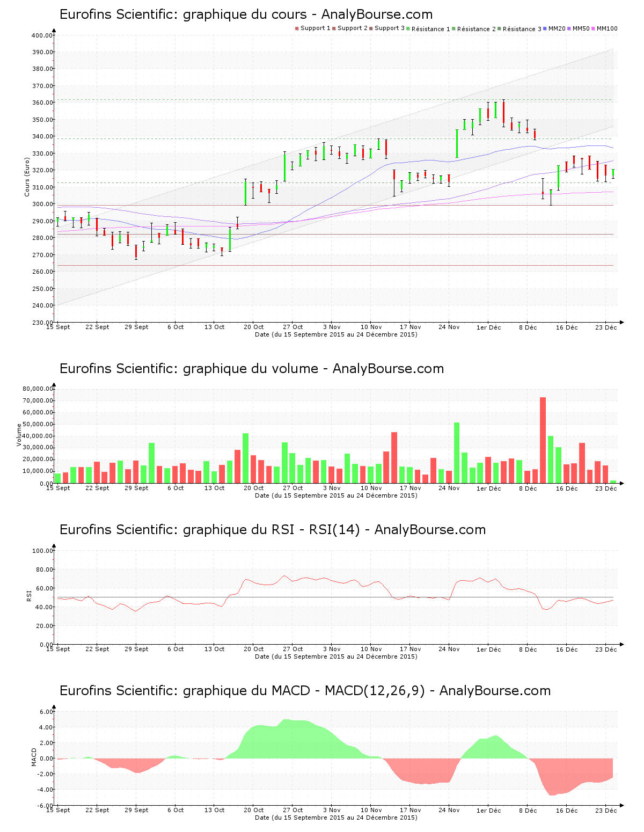Click the 'Volume' vertical axis label
The image size is (644, 832).
[19, 435]
